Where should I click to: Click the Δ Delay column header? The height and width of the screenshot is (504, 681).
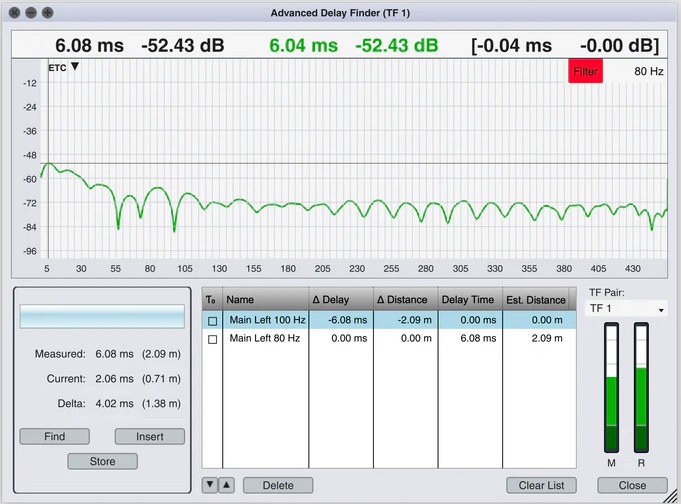(x=340, y=299)
